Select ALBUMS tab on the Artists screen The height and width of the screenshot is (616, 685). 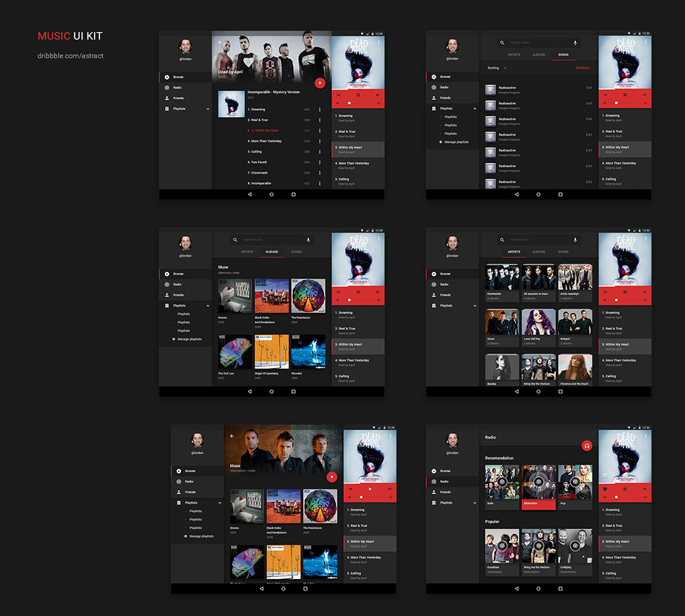pyautogui.click(x=538, y=252)
